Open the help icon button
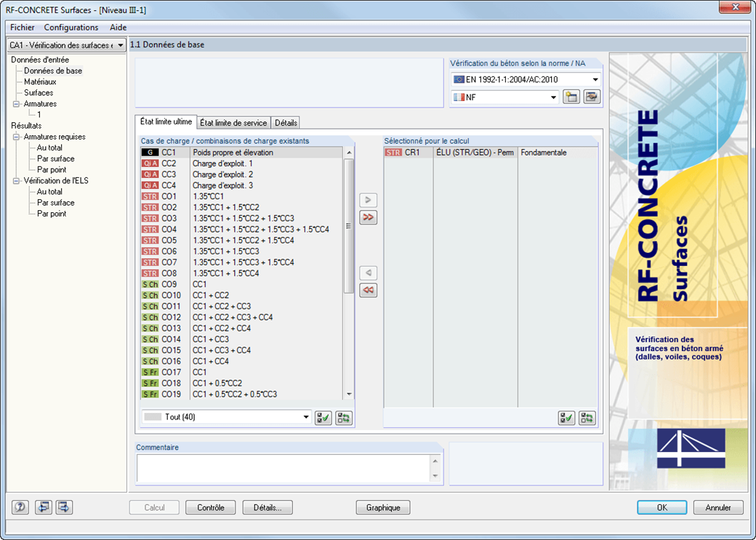 click(x=20, y=507)
